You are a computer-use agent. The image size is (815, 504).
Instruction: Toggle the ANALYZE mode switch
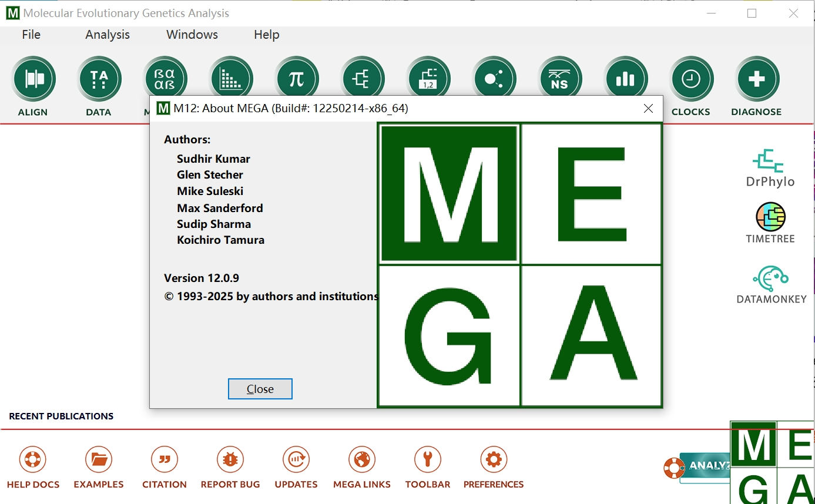pos(705,467)
